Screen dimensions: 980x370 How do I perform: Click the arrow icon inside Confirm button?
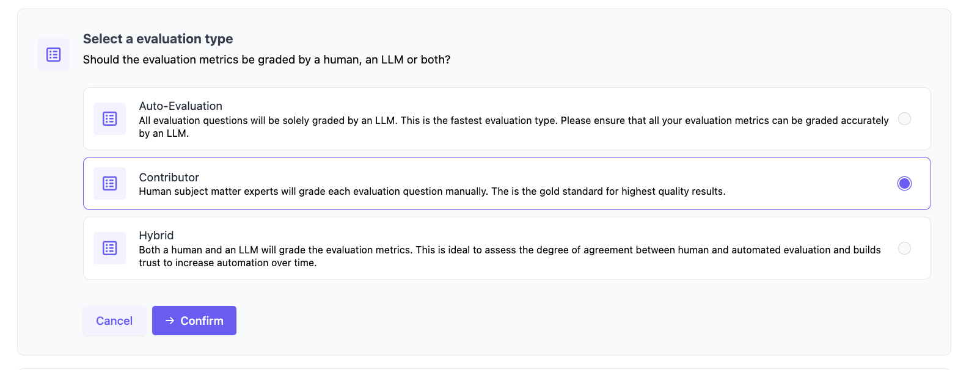pyautogui.click(x=170, y=321)
